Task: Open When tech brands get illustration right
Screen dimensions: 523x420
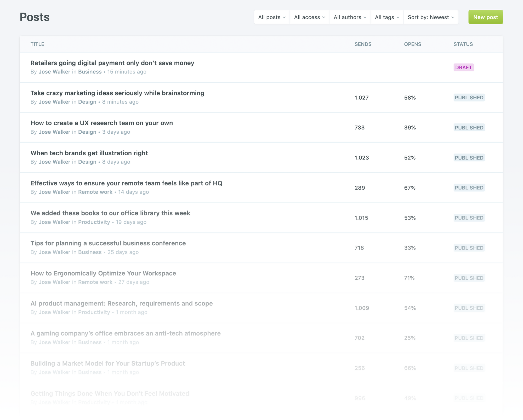Action: click(x=89, y=153)
